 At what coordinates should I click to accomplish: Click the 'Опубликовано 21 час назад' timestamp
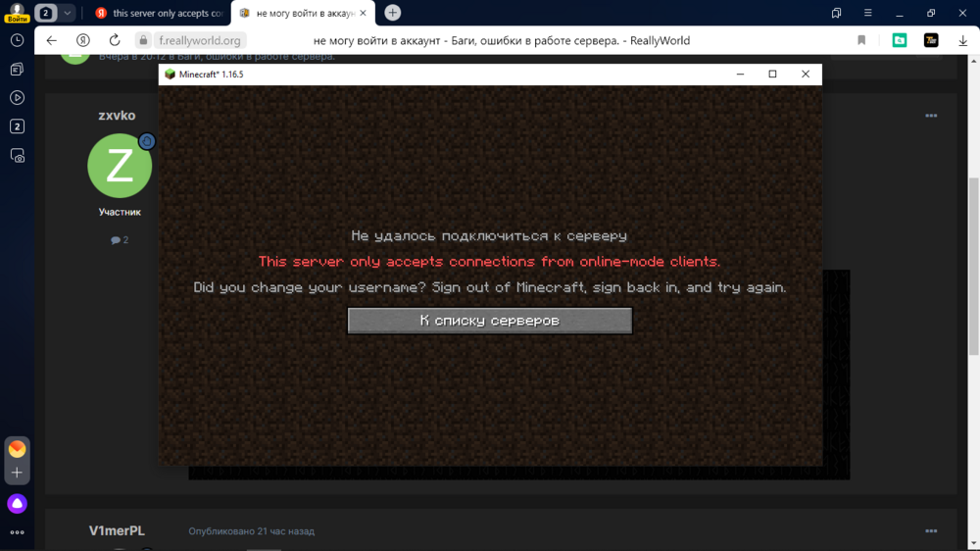pos(251,531)
